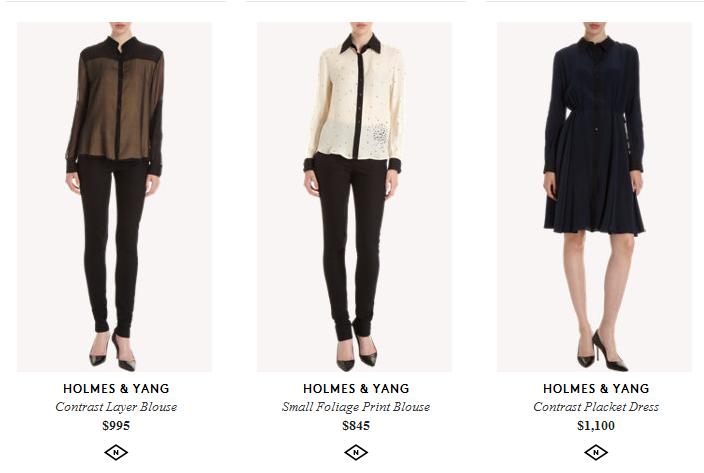Image resolution: width=704 pixels, height=473 pixels.
Task: Click the navy dress's flared skirt
Action: click(594, 180)
